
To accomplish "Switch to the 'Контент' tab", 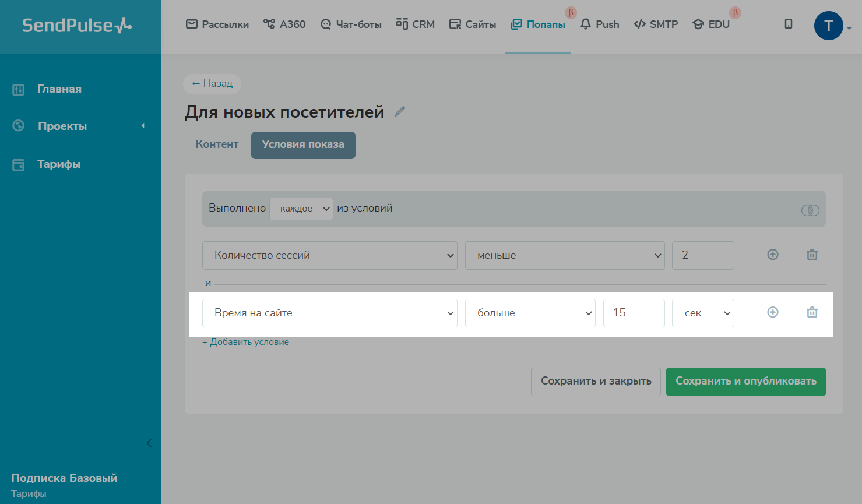I will point(217,144).
